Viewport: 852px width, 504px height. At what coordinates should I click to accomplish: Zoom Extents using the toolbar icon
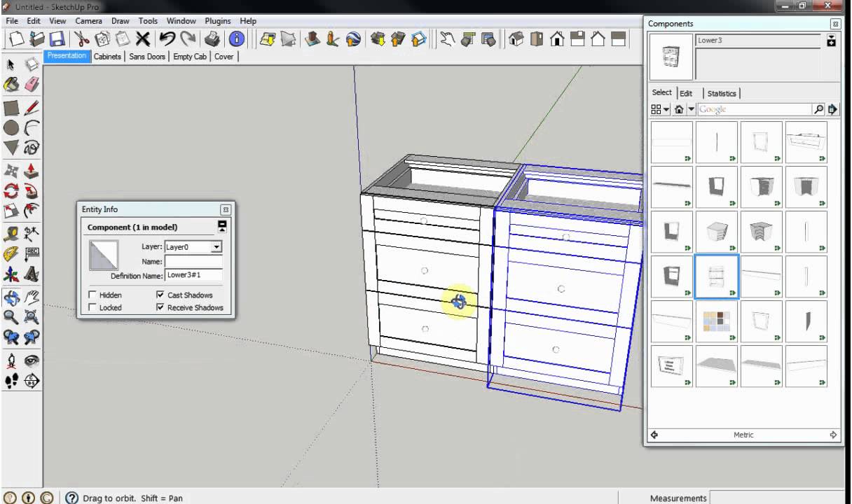pyautogui.click(x=32, y=317)
